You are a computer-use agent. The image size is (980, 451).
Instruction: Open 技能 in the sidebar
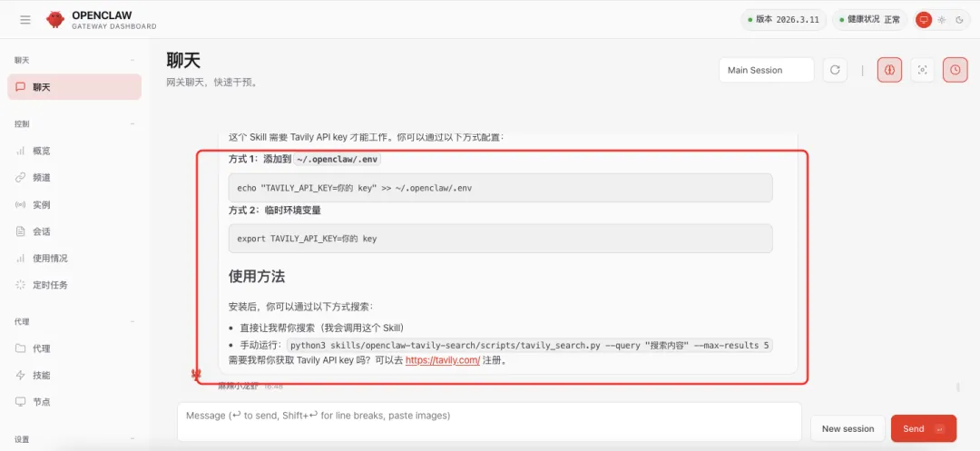74,376
